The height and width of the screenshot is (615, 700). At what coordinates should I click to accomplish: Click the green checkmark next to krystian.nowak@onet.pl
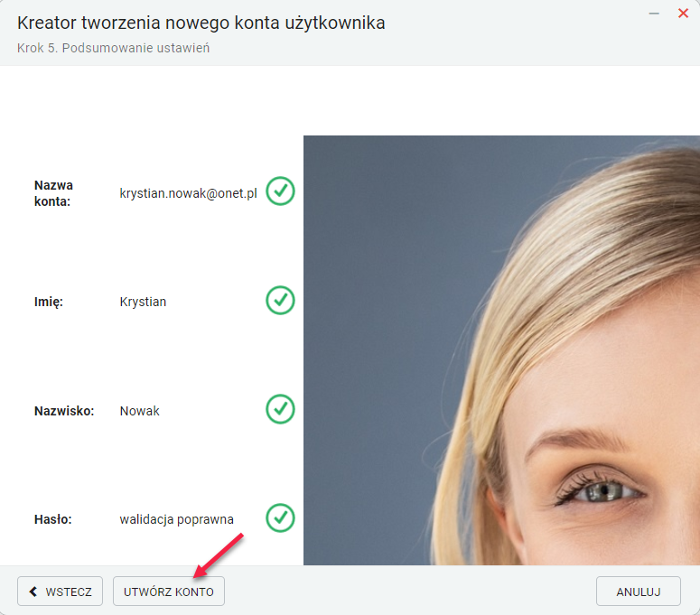tap(280, 191)
